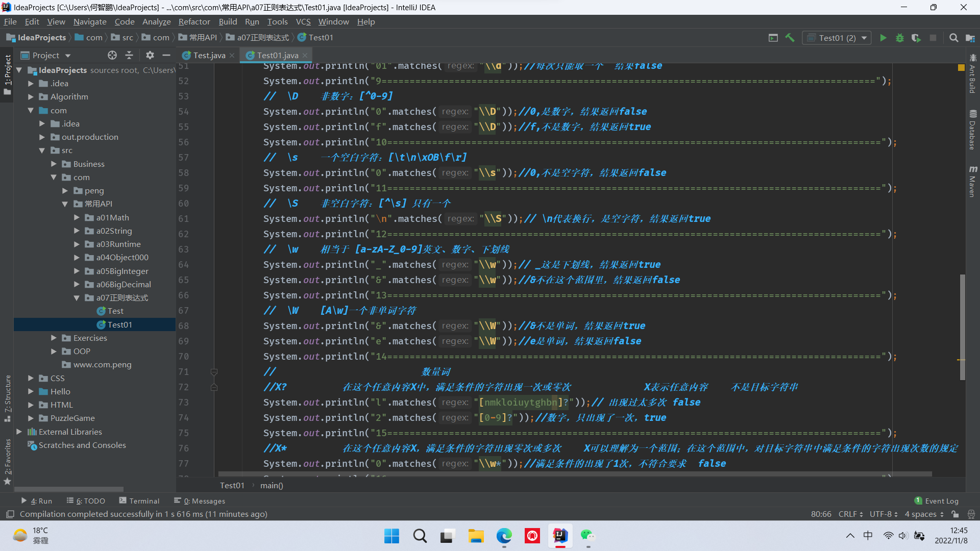Expand the a01Math folder
The height and width of the screenshot is (551, 980).
77,217
